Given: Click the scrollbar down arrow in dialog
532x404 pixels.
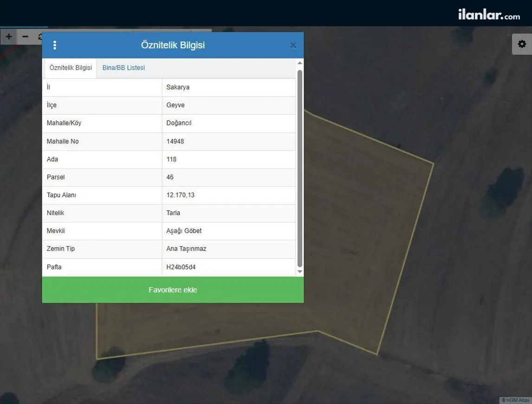Looking at the screenshot, I should coord(299,272).
